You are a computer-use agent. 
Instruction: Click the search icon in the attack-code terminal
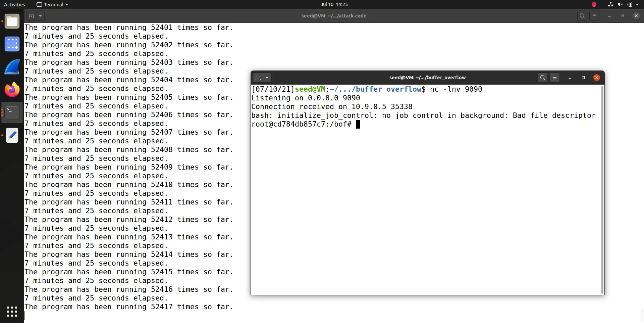click(x=582, y=15)
